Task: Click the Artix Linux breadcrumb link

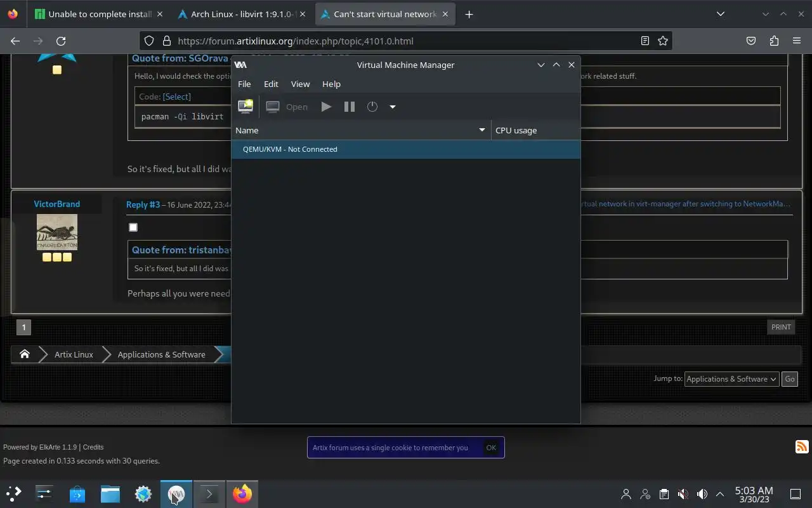Action: point(74,354)
